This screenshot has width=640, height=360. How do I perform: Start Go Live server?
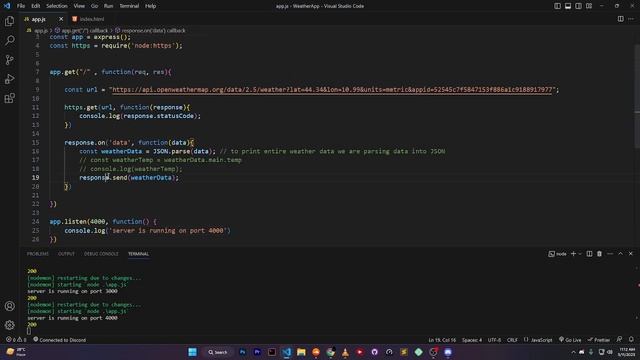click(x=570, y=340)
